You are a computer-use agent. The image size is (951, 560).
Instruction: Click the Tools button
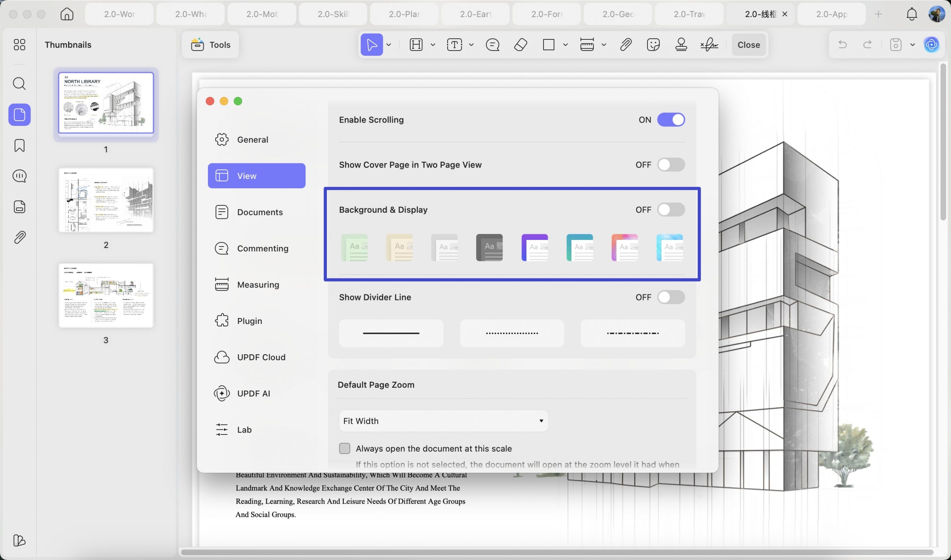click(x=211, y=45)
